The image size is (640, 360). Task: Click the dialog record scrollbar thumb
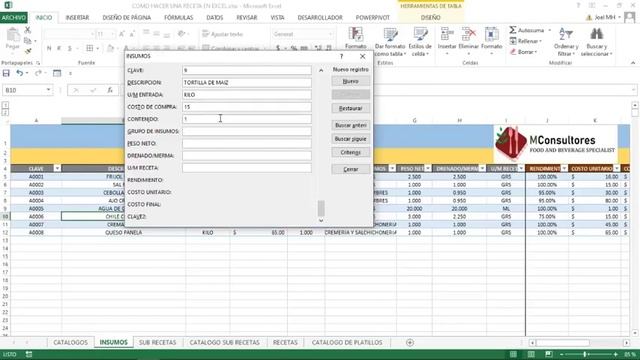(321, 208)
